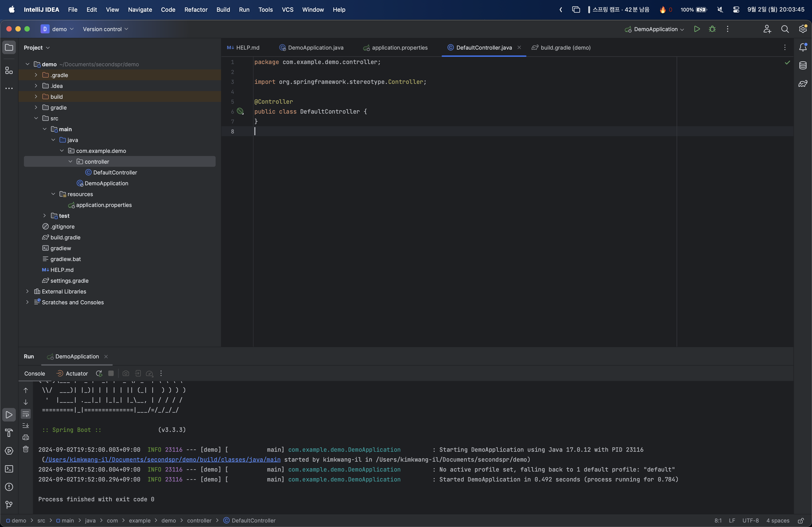
Task: Switch to the application.properties editor tab
Action: 399,48
